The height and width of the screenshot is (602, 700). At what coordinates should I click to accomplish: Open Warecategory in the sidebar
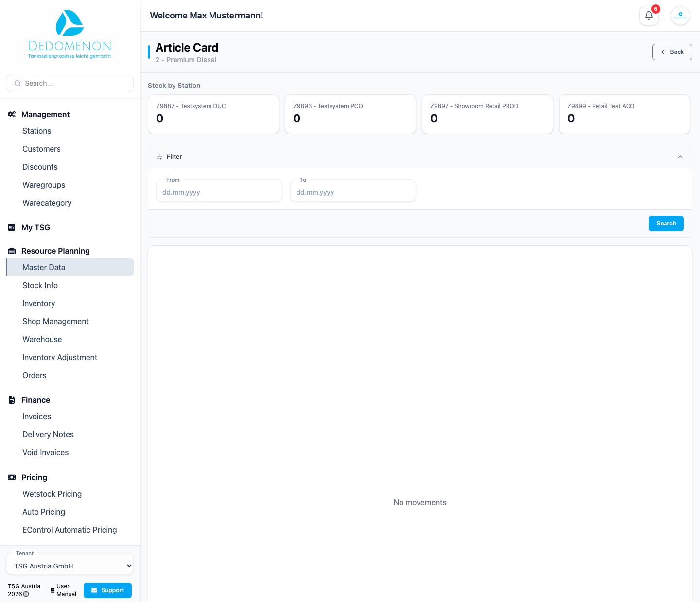[70, 203]
